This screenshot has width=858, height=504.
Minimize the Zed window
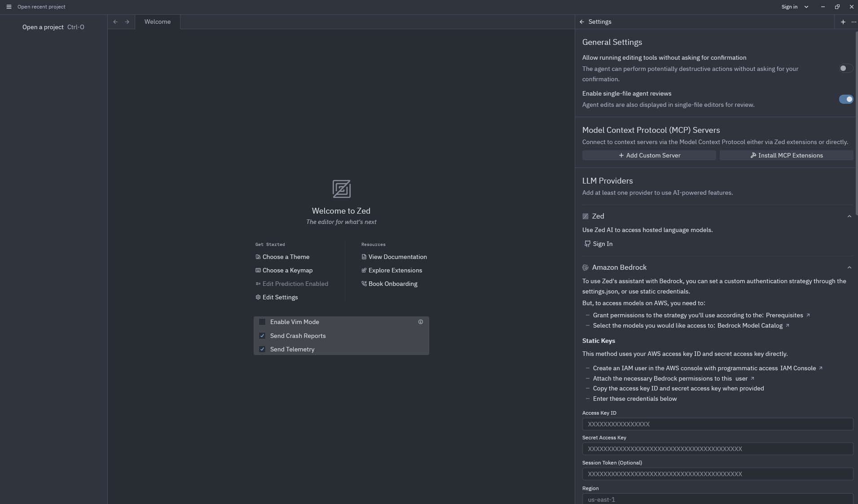pos(823,7)
